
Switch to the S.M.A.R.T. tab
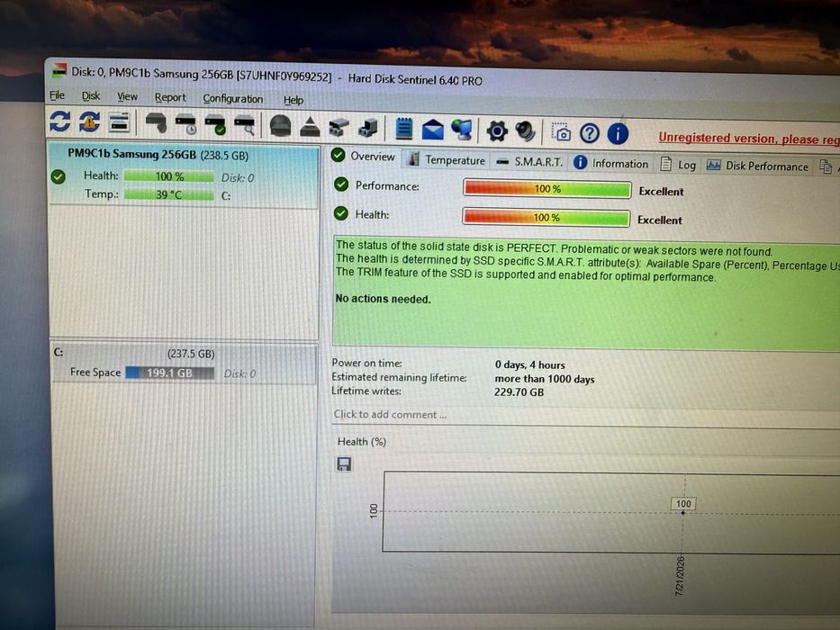[529, 161]
